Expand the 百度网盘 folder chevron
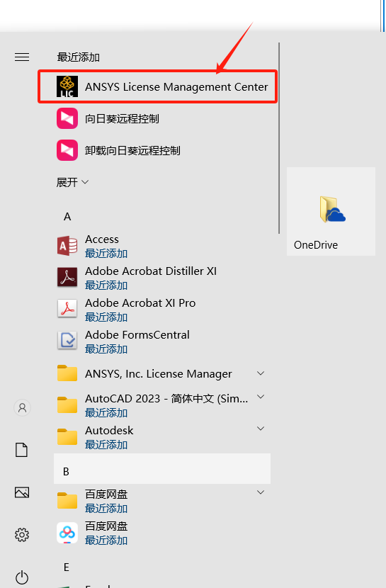The width and height of the screenshot is (386, 588). pyautogui.click(x=261, y=492)
